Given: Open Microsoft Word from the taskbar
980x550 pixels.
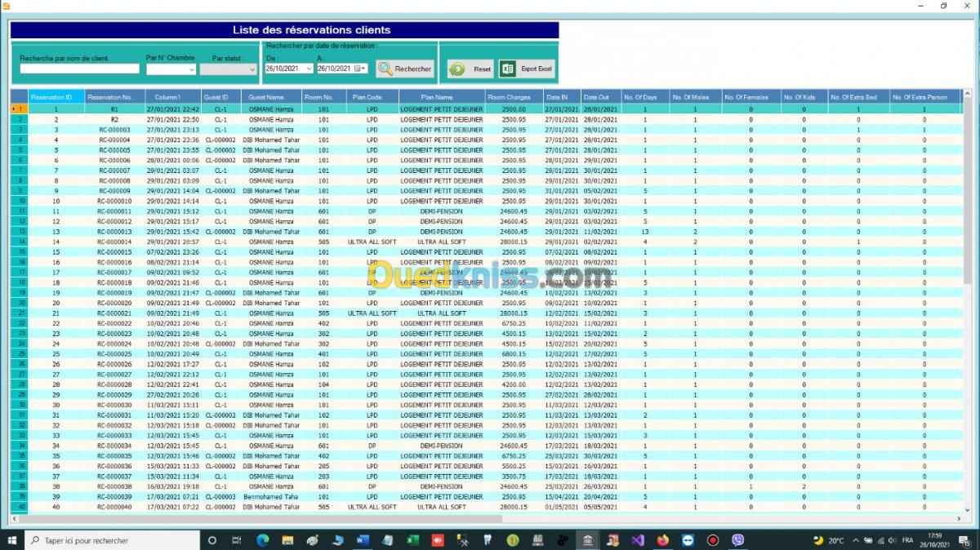Looking at the screenshot, I should coord(363,540).
